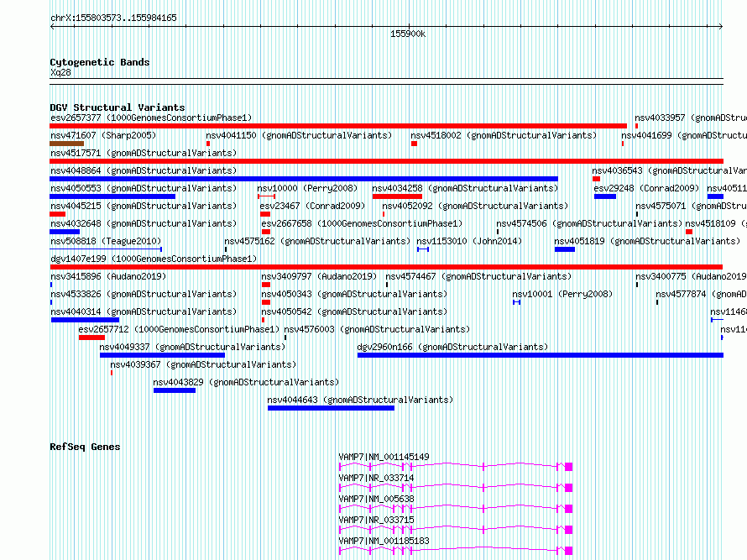747x560 pixels.
Task: Open VAMP7|NM_001185183 transcript label
Action: point(384,541)
